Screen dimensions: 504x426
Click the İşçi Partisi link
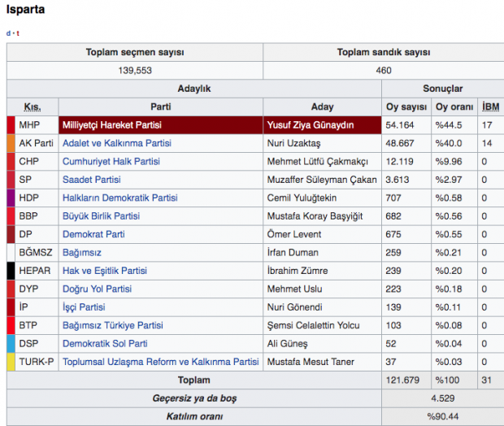click(84, 307)
